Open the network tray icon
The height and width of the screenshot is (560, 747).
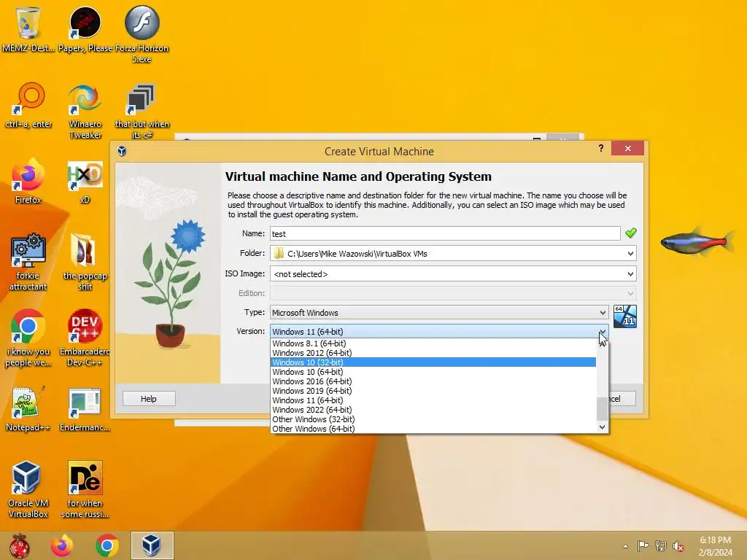pyautogui.click(x=661, y=545)
